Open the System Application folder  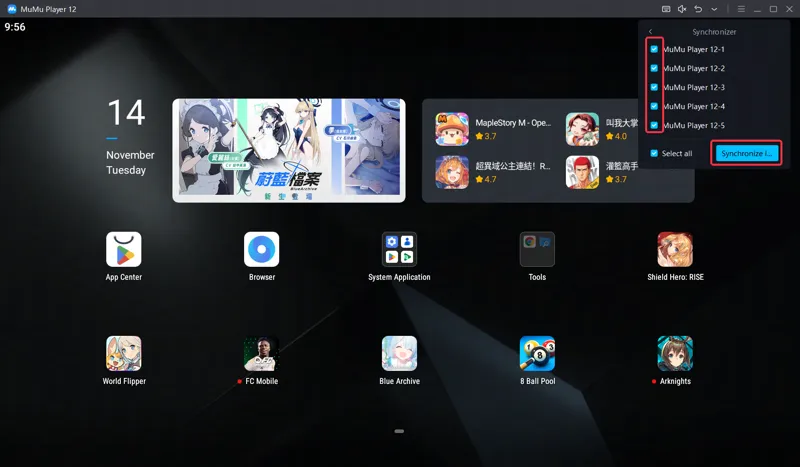[x=399, y=249]
